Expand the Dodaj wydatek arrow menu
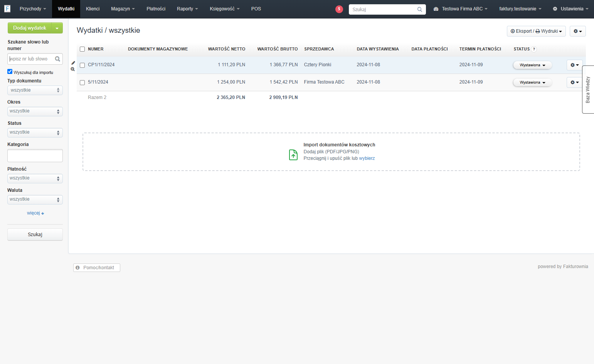The image size is (594, 364). [57, 28]
